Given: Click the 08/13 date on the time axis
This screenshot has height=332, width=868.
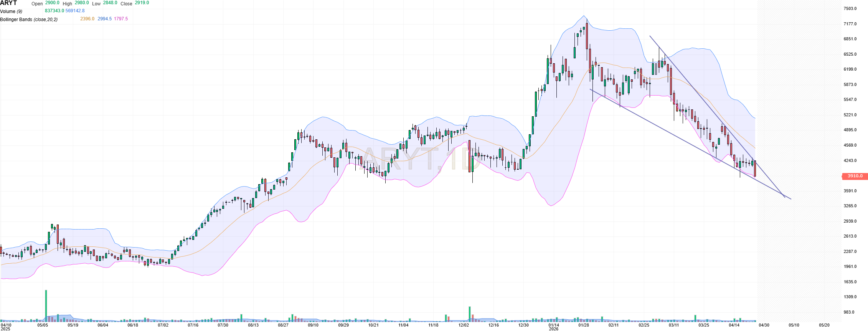Looking at the screenshot, I should point(253,325).
